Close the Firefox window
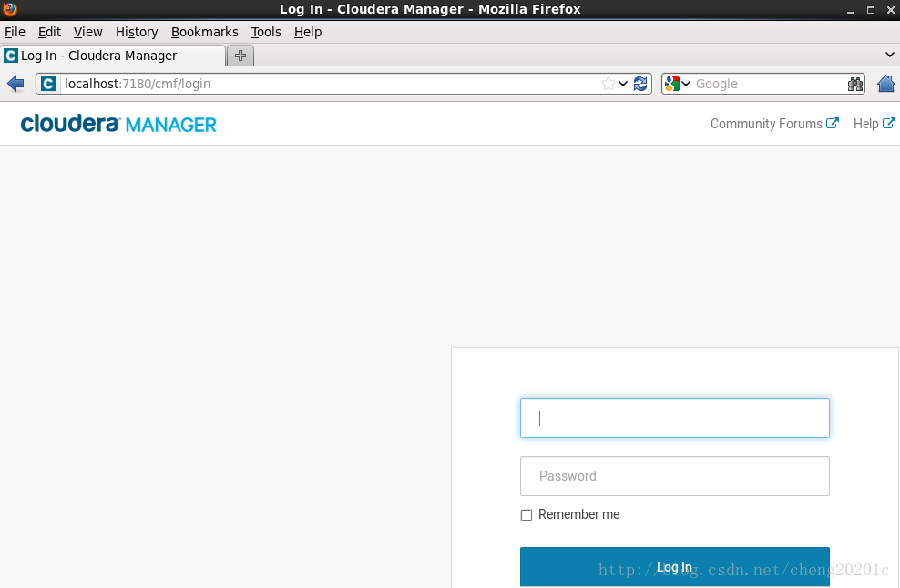Viewport: 900px width, 588px height. coord(891,10)
